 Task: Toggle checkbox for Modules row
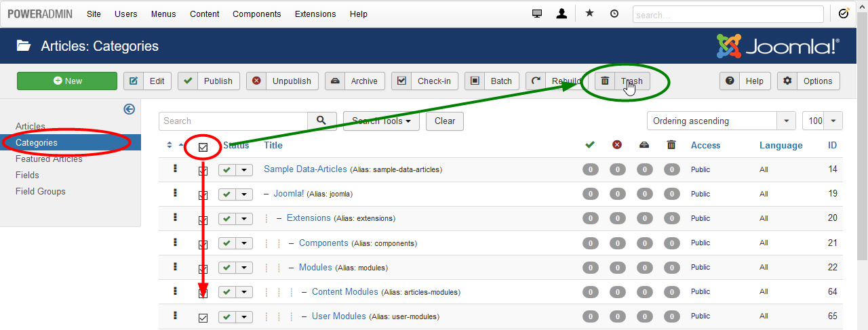click(203, 269)
